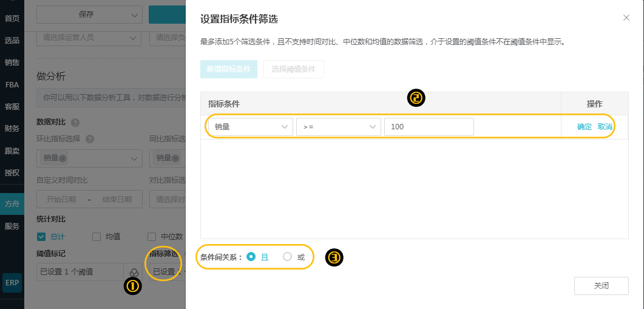
Task: Cancel the condition with 取消 link
Action: click(x=605, y=126)
